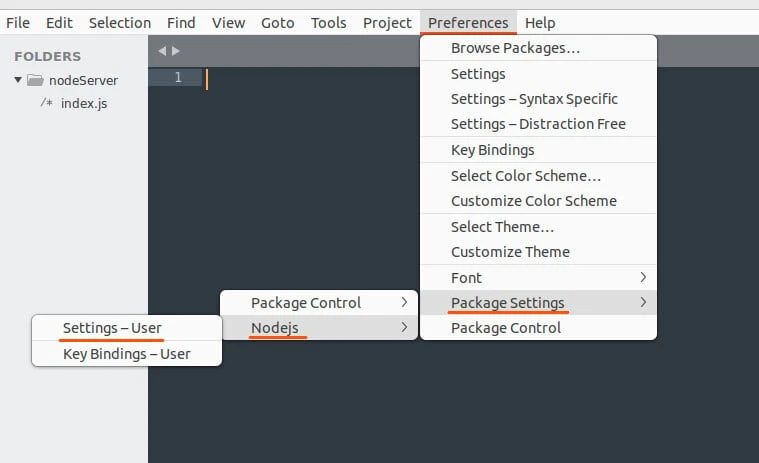759x463 pixels.
Task: Click Browse Packages… menu entry
Action: [515, 48]
